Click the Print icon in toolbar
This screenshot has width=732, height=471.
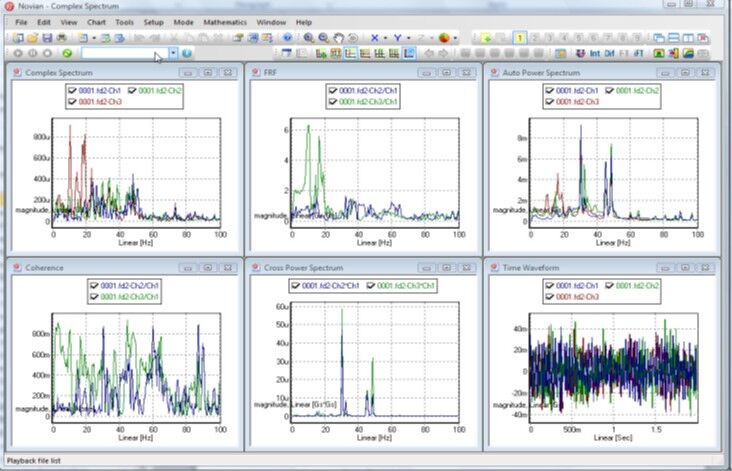point(62,38)
